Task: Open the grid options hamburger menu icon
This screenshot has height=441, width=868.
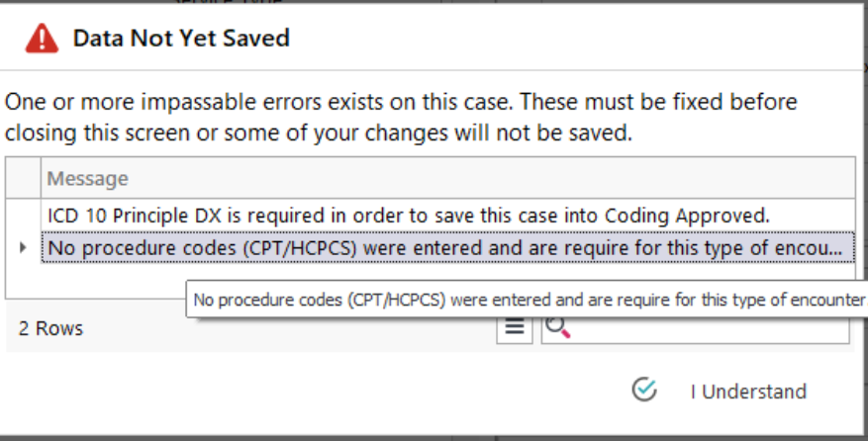Action: (x=515, y=327)
